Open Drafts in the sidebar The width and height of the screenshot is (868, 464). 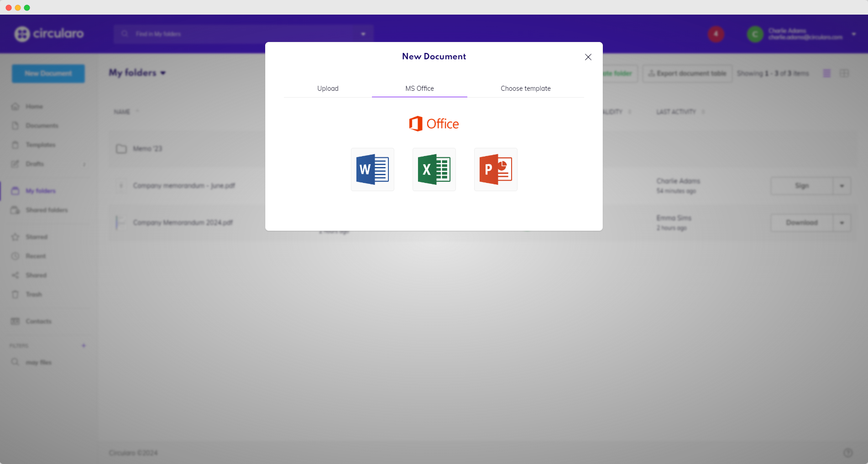click(x=35, y=164)
